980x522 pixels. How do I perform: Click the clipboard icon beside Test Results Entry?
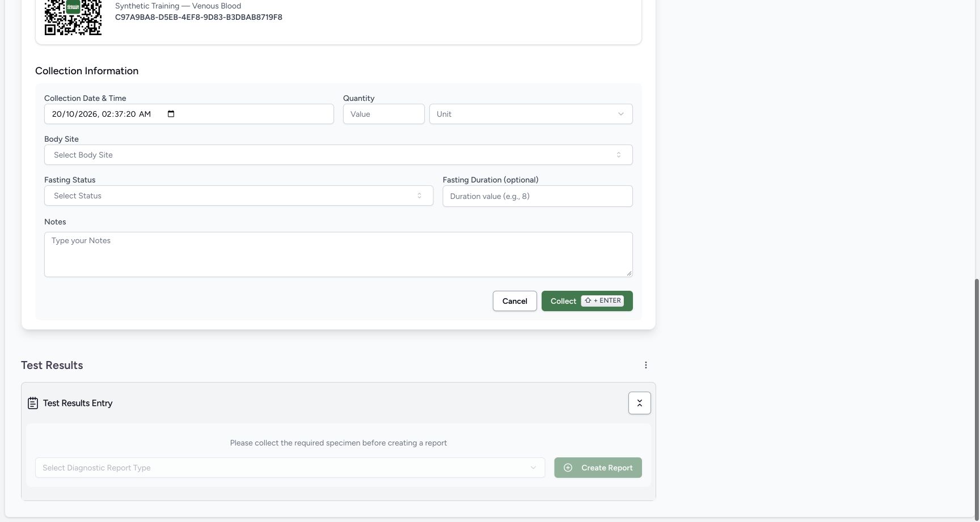(x=33, y=403)
